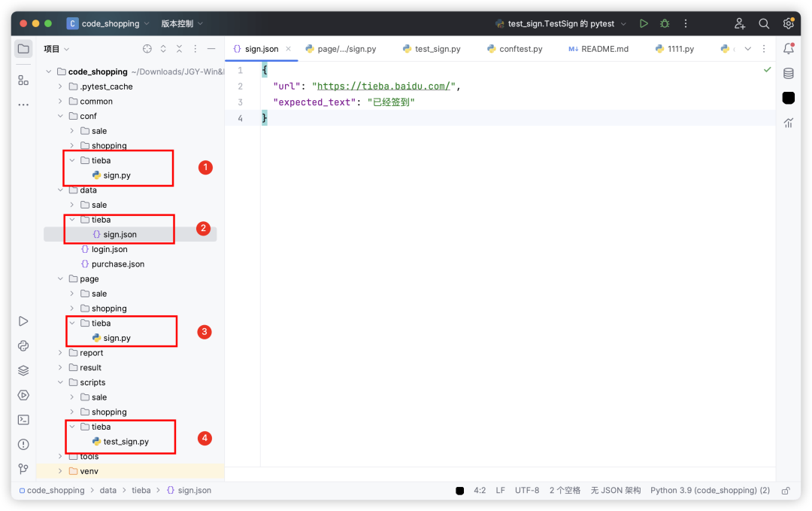Open the Structure tool window icon
Screen dimensions: 812x511
[23, 80]
